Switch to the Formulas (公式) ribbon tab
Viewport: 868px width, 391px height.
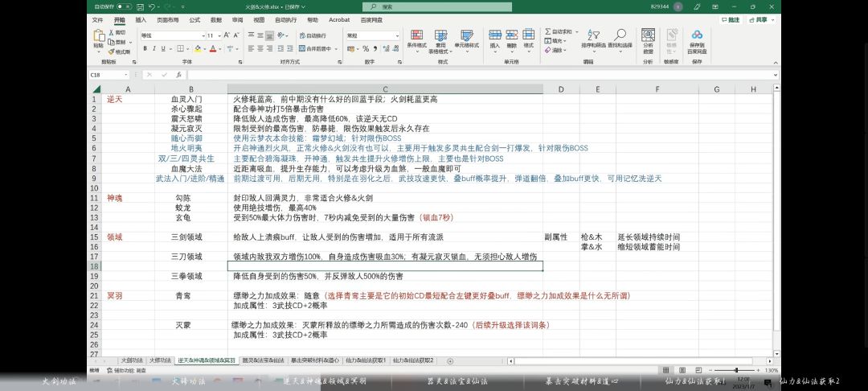(194, 20)
